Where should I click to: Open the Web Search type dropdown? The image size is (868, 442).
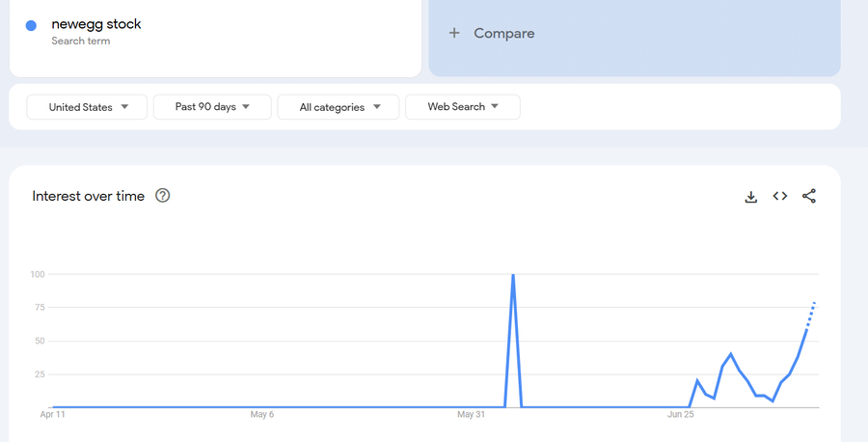(463, 107)
